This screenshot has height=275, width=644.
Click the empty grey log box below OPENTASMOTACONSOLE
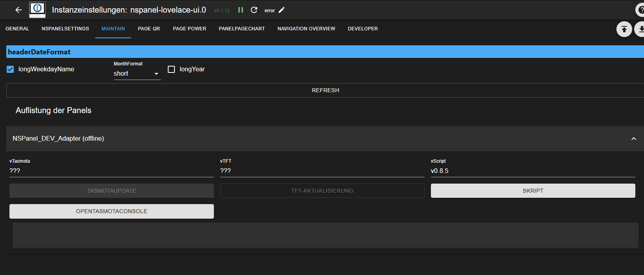[x=325, y=235]
